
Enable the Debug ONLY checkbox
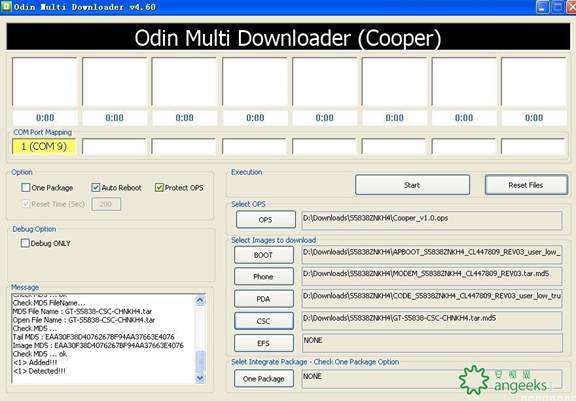coord(25,243)
